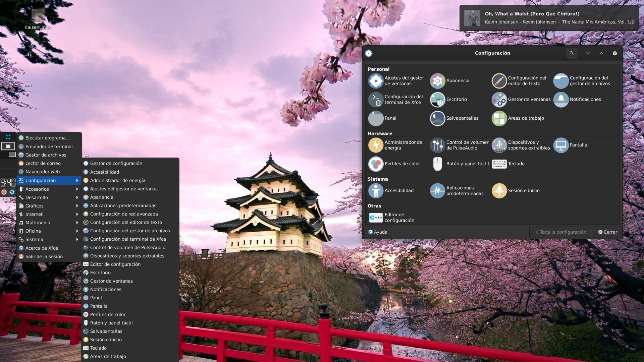The image size is (644, 362).
Task: Open Salvapantallas settings in Configuración window
Action: 437,118
